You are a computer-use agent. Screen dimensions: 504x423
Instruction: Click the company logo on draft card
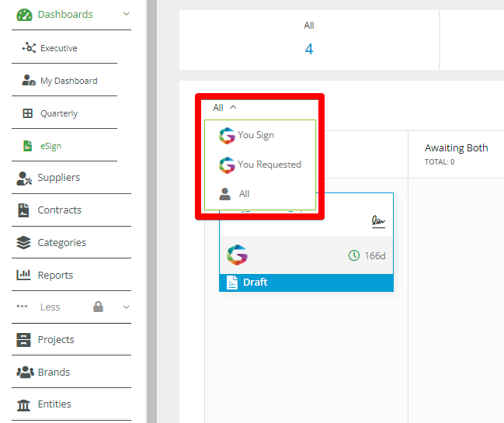point(237,255)
